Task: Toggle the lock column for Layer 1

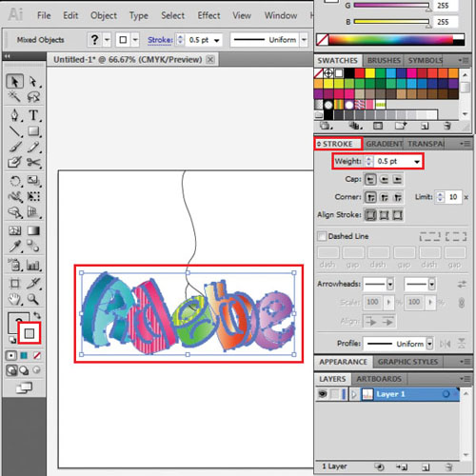Action: point(334,394)
